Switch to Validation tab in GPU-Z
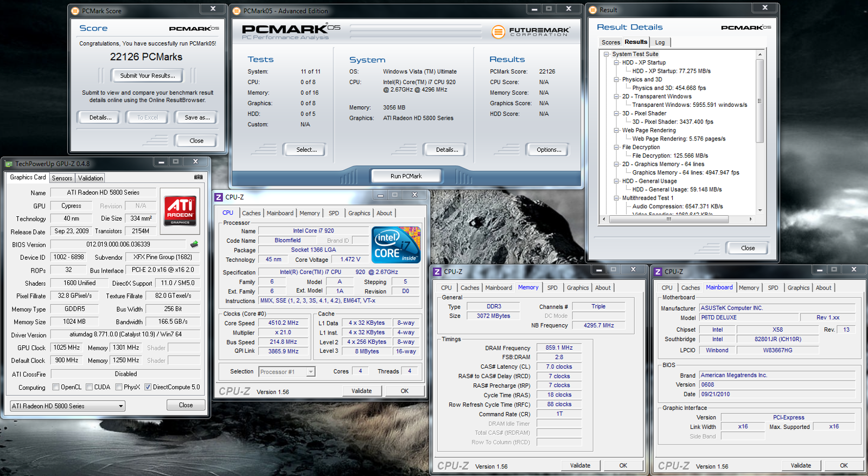The height and width of the screenshot is (476, 868). (x=90, y=178)
